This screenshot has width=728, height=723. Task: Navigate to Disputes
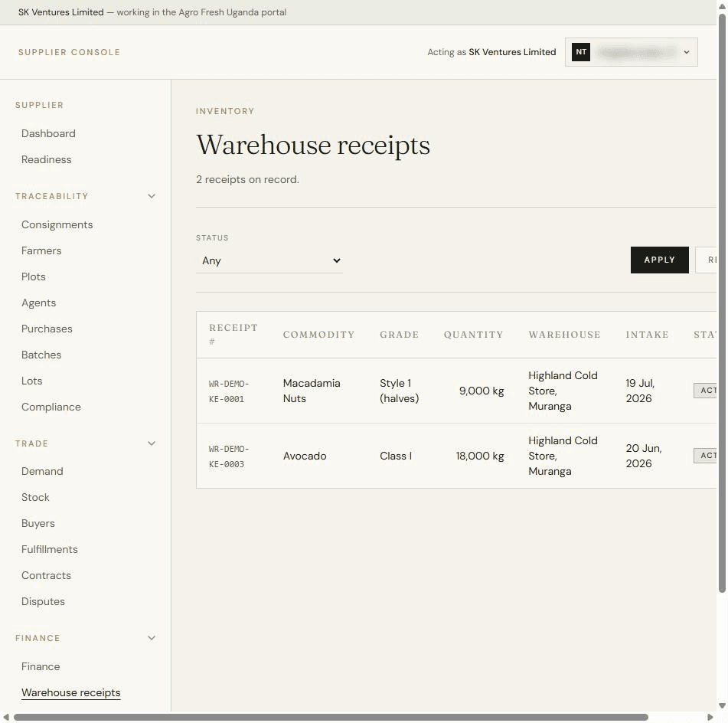click(43, 601)
